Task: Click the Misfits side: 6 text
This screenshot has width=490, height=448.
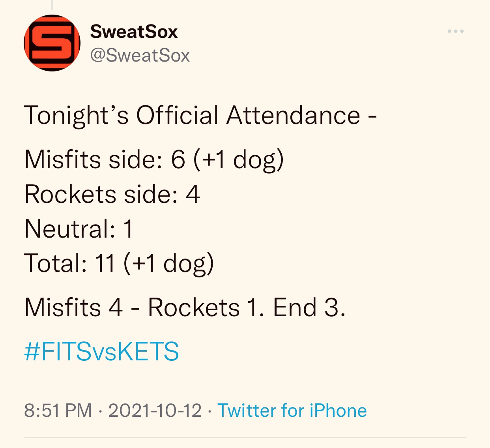Action: [105, 159]
